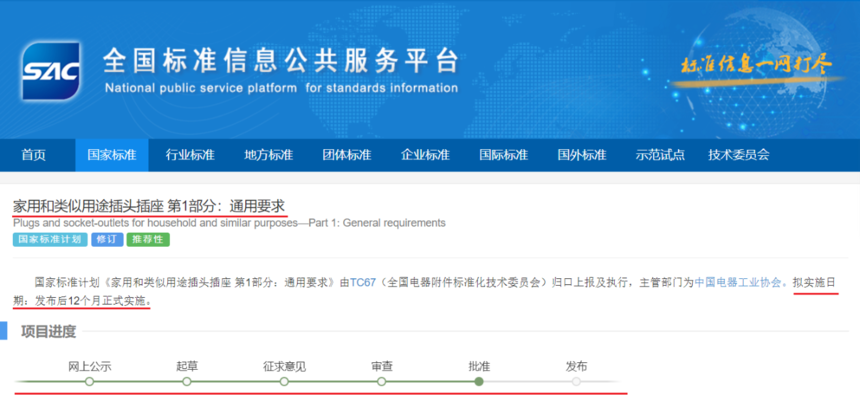
Task: Go to the 国外标准 page
Action: (582, 155)
